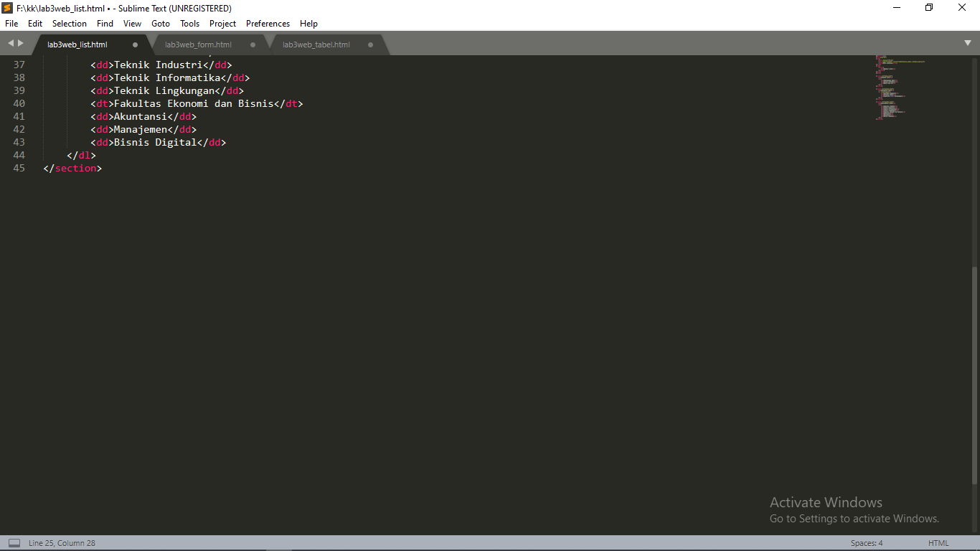Open the tab overflow dropdown arrow

pos(969,44)
